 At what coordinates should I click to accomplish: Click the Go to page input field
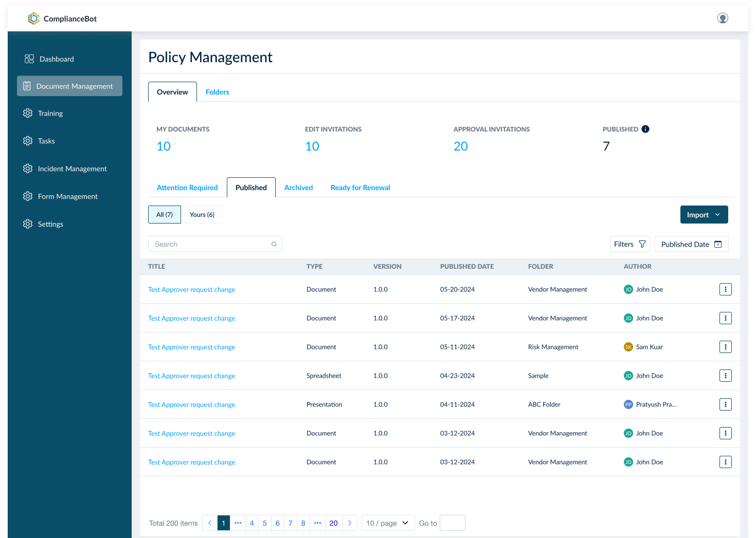coord(453,523)
